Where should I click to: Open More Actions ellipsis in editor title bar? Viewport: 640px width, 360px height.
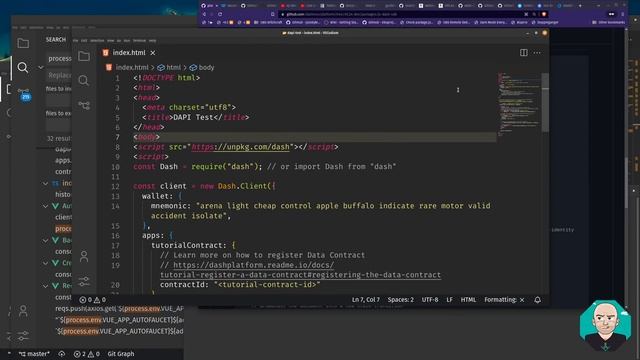tap(537, 53)
